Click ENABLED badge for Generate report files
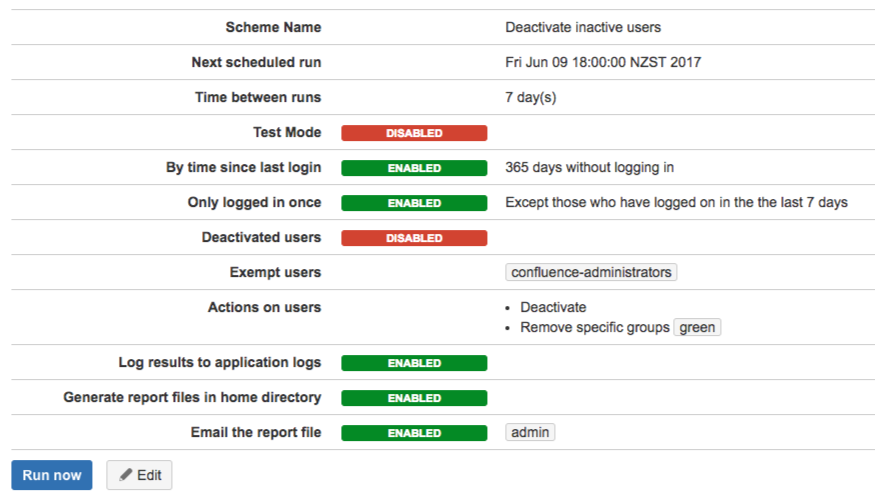Screen dimensions: 875x498 [414, 398]
